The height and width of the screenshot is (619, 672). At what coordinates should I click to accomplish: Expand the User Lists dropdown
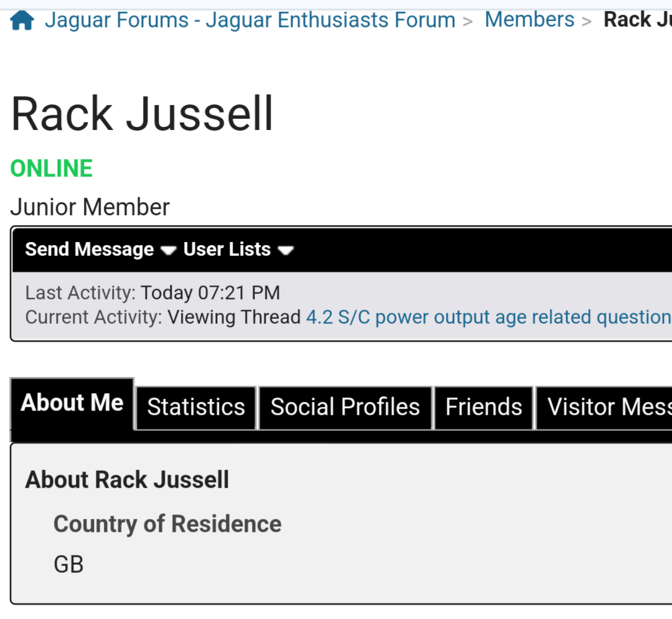(226, 249)
